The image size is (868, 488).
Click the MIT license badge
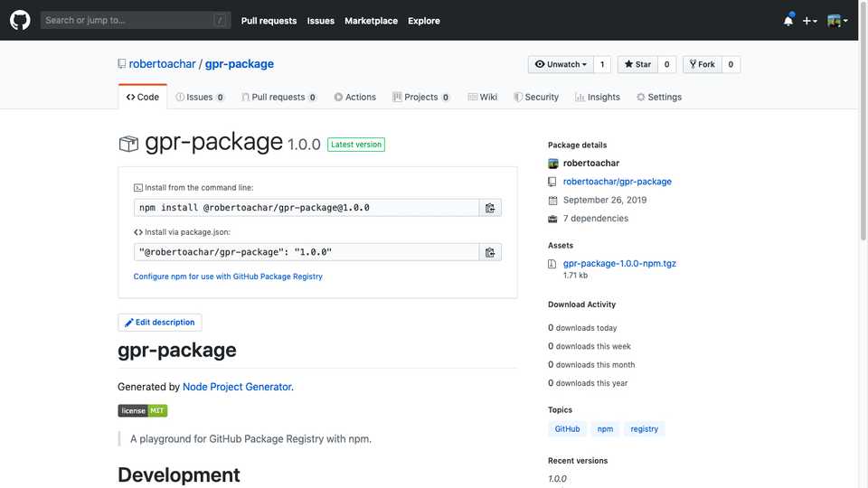(x=142, y=410)
